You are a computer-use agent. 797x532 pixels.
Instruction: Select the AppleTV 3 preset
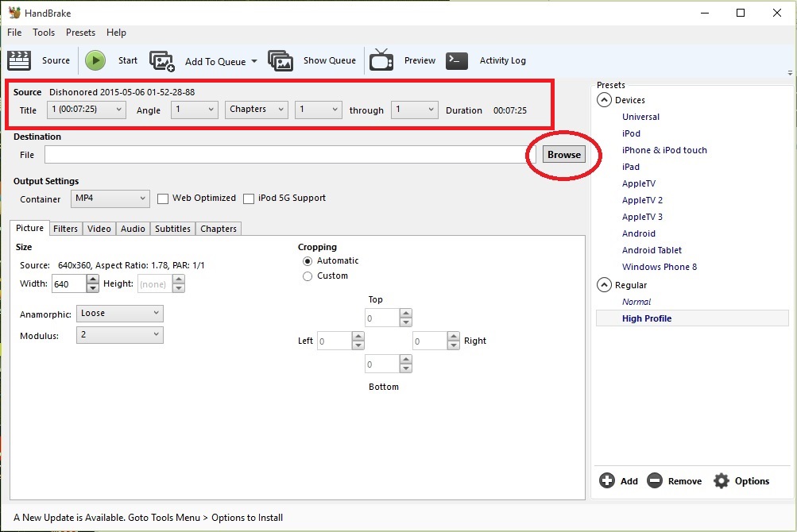[x=643, y=217]
